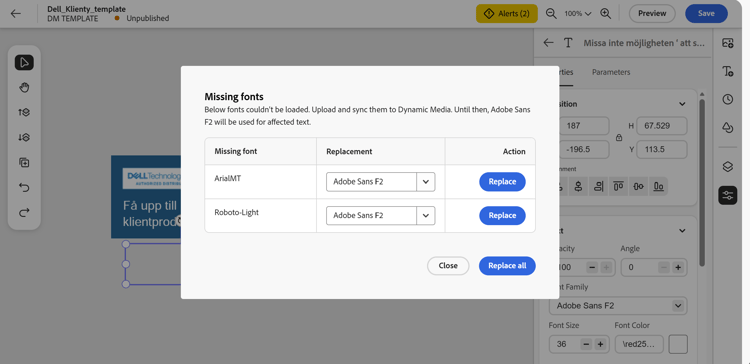The height and width of the screenshot is (364, 750).
Task: Go back using the top-left arrow
Action: pyautogui.click(x=16, y=13)
